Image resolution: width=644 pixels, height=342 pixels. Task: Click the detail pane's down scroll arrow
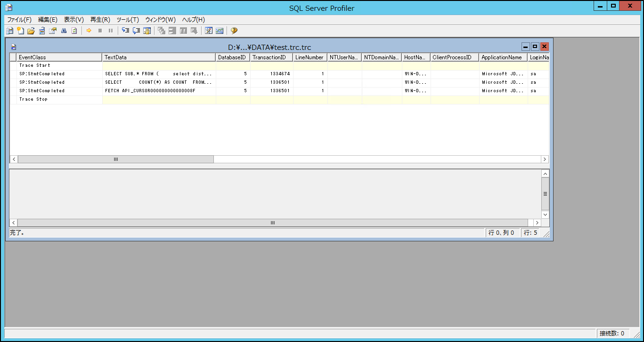click(x=545, y=215)
